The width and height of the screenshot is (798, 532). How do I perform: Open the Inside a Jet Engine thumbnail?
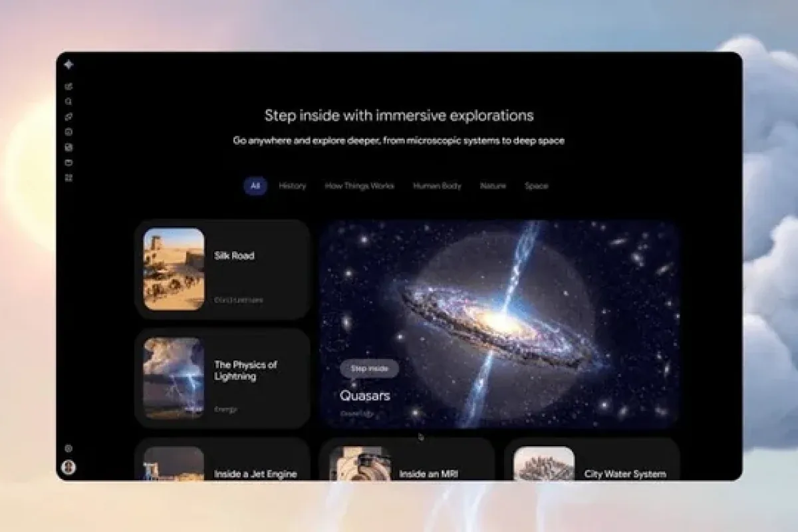pos(174,464)
